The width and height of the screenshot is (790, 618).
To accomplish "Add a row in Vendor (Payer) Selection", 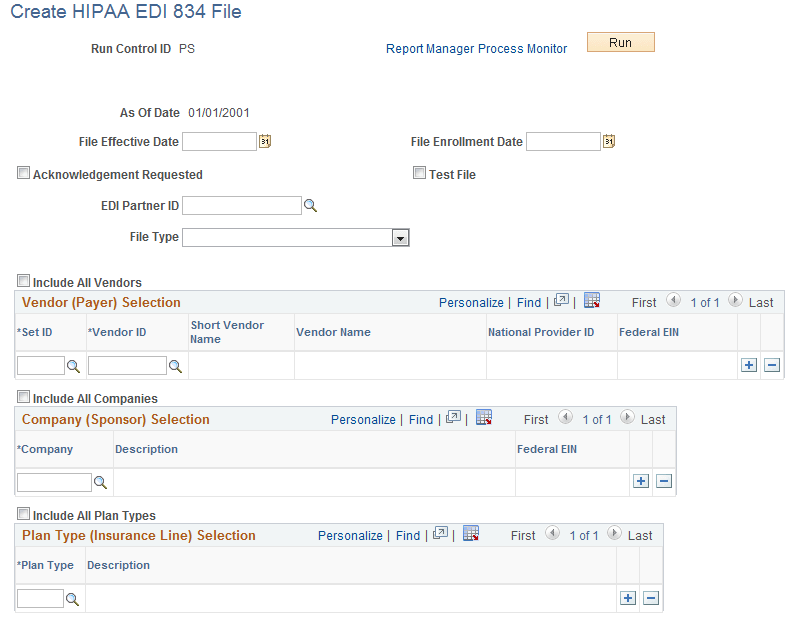I will (x=749, y=365).
